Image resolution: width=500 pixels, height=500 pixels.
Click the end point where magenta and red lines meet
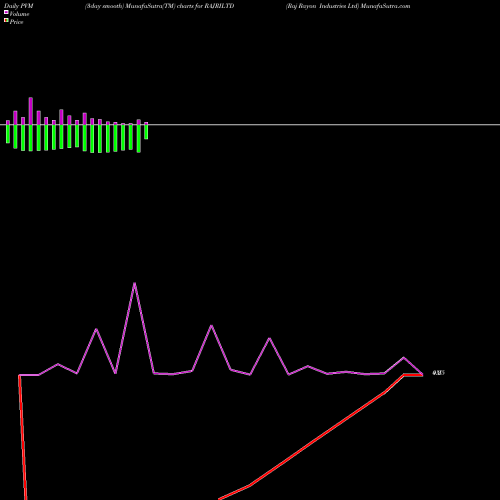pos(422,375)
